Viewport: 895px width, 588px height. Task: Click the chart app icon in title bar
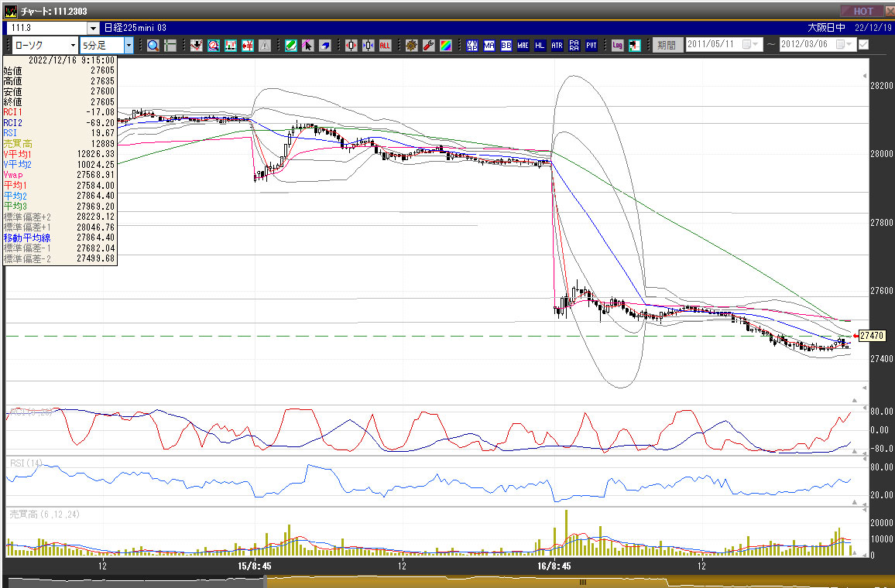10,12
